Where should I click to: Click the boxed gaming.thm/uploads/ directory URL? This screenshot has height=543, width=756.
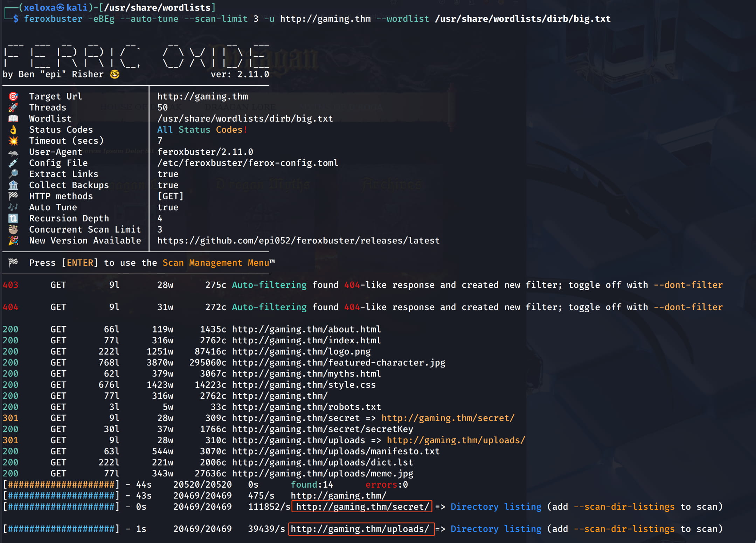361,529
